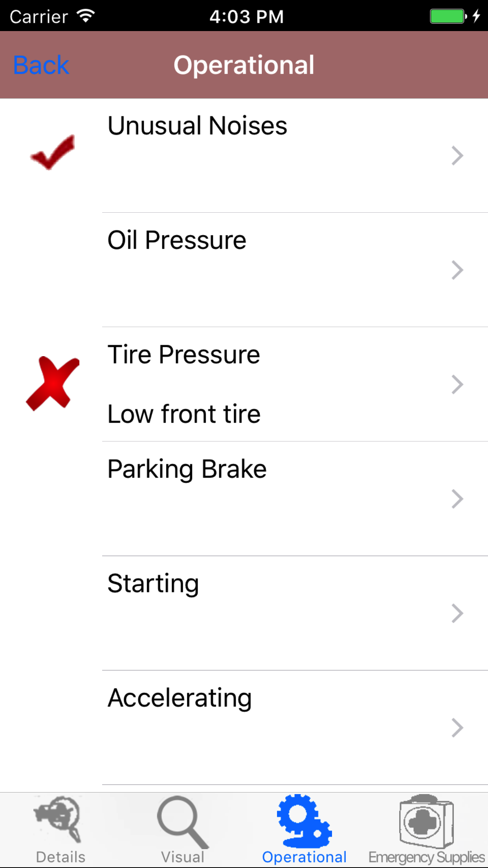
Task: Expand the Oil Pressure chevron
Action: coord(457,270)
